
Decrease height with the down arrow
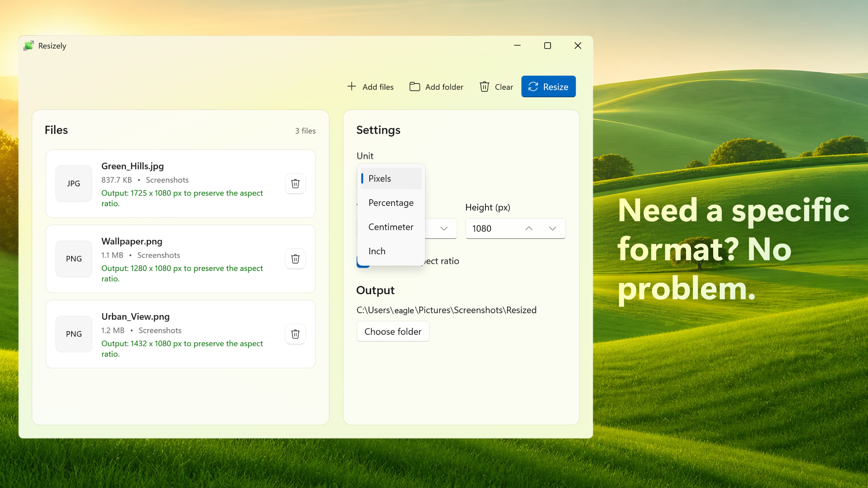[x=552, y=228]
